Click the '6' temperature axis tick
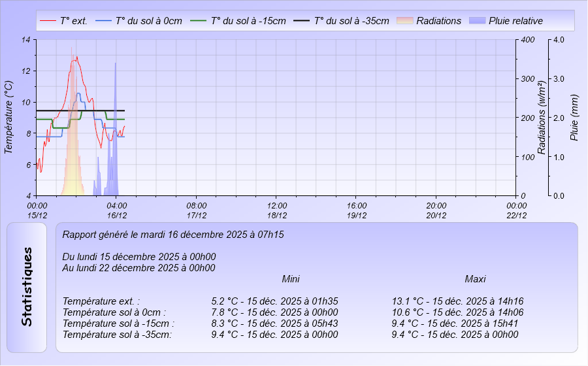 [x=29, y=165]
